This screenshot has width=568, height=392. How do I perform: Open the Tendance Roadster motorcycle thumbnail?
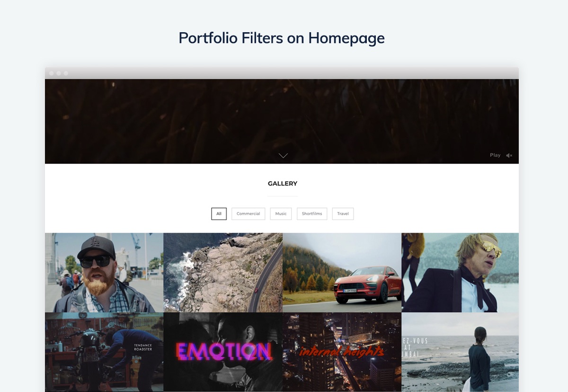(x=104, y=352)
